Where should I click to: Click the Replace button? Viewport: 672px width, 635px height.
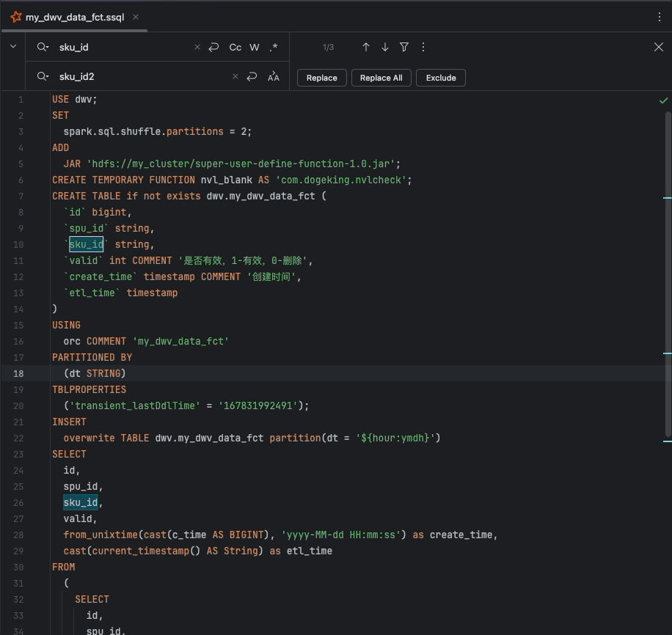point(322,78)
